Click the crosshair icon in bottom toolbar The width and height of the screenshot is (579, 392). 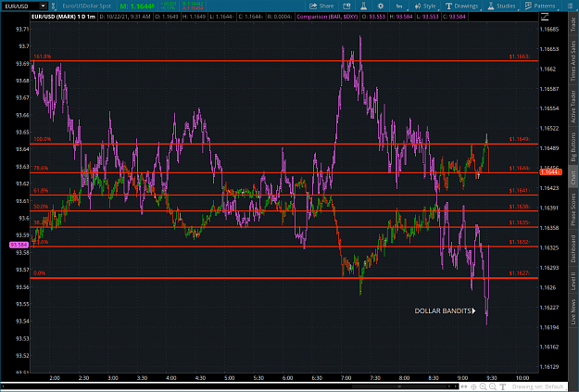click(473, 386)
